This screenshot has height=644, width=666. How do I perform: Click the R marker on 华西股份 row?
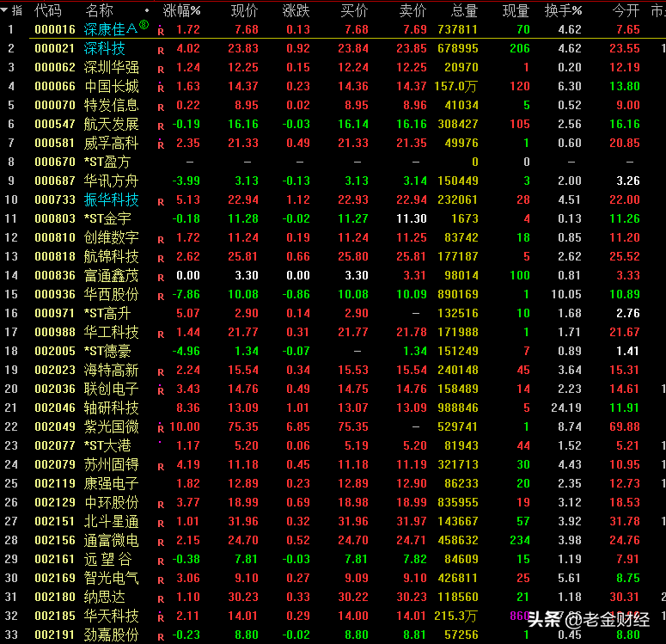click(161, 297)
